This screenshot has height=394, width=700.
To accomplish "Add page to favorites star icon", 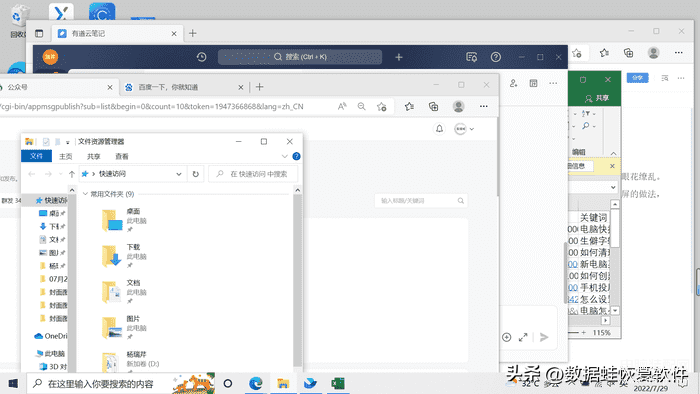I will click(382, 107).
